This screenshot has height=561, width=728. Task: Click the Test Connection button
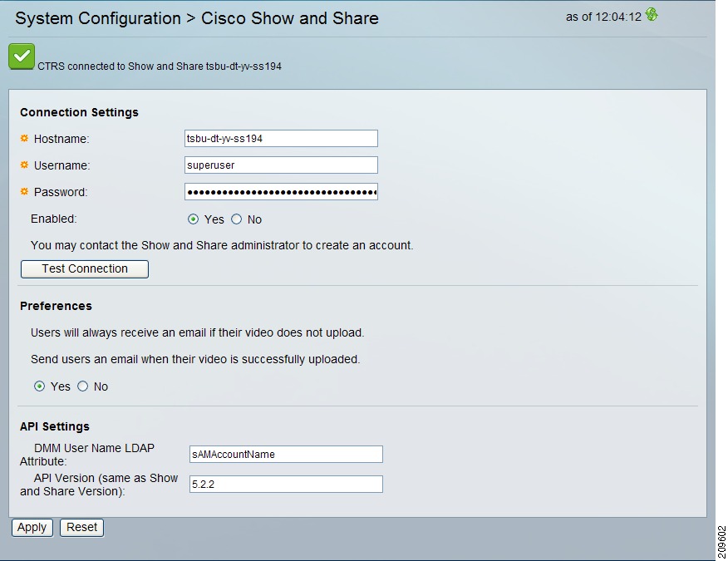point(85,269)
